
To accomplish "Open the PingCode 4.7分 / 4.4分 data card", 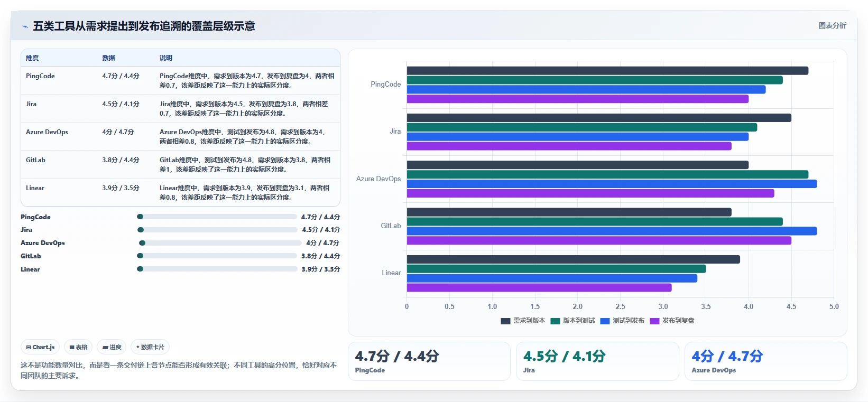I will coord(429,361).
